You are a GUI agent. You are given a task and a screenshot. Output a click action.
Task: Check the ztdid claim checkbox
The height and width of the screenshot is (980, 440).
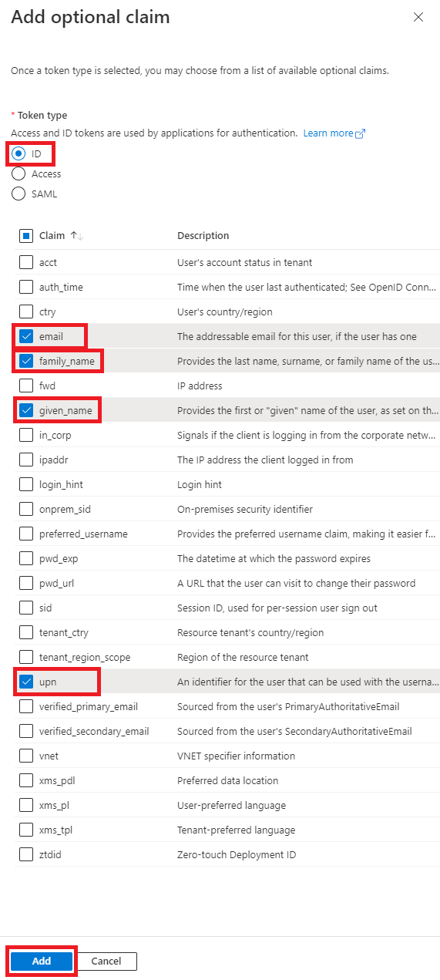click(26, 854)
